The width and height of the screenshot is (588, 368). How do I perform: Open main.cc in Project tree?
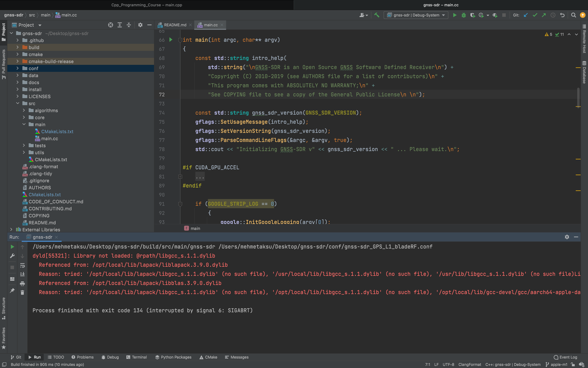pos(50,138)
